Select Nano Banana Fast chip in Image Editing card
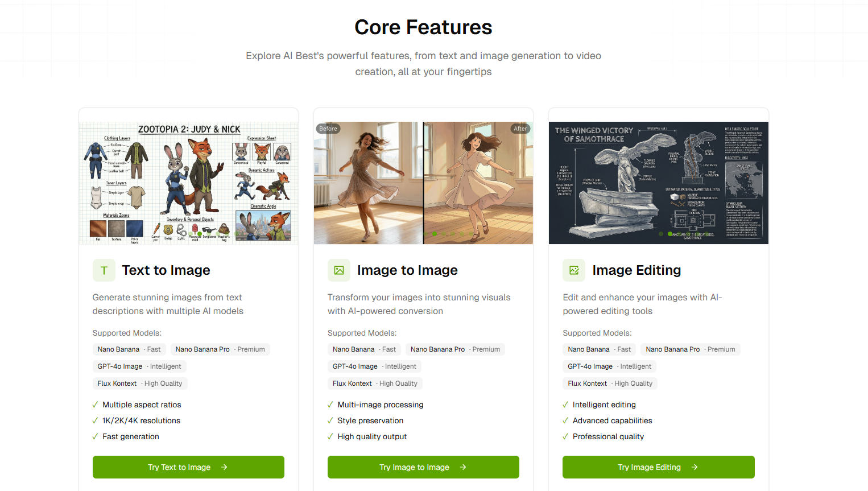Screen dimensions: 868x491 tap(600, 349)
